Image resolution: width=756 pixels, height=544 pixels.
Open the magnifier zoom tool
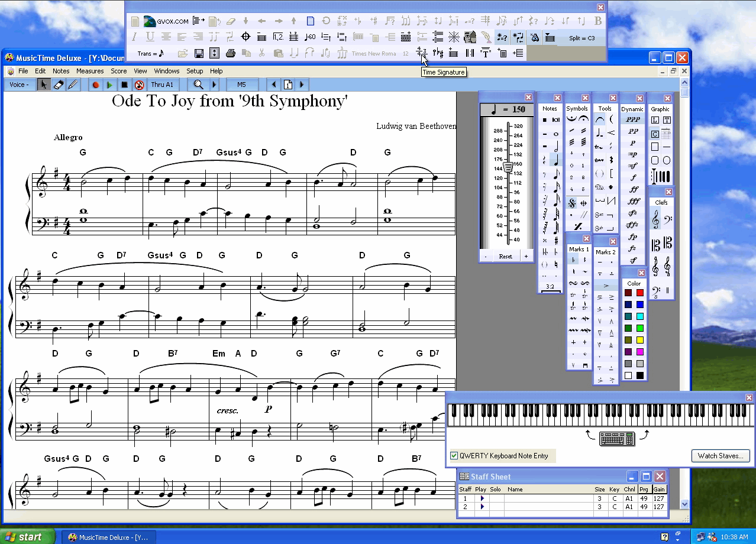pos(199,85)
